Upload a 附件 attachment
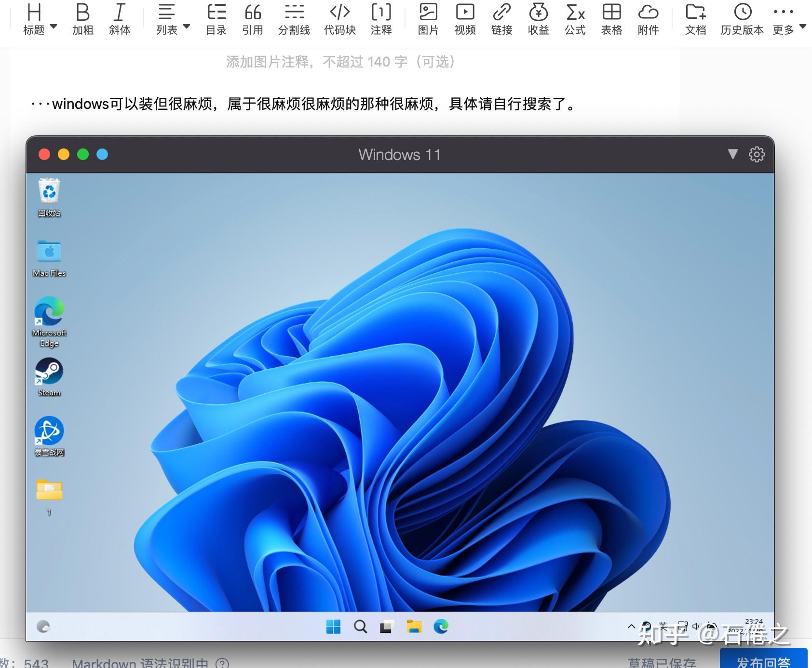This screenshot has height=668, width=812. (x=649, y=19)
